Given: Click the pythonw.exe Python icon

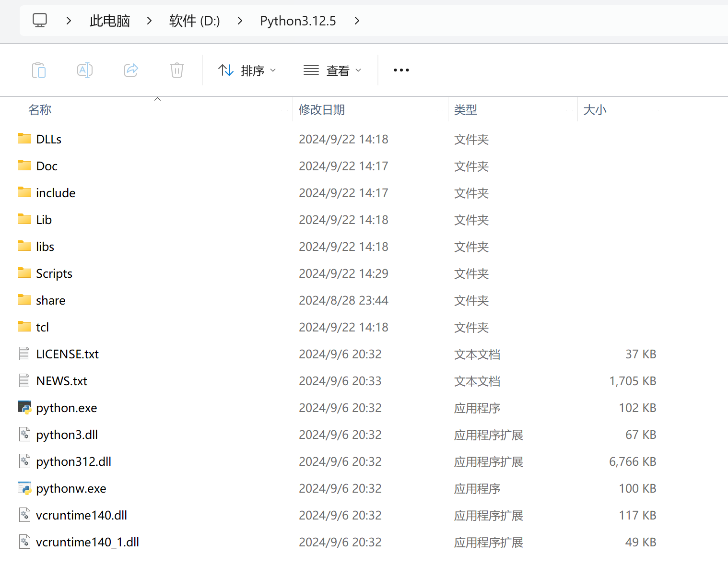Looking at the screenshot, I should coord(24,488).
